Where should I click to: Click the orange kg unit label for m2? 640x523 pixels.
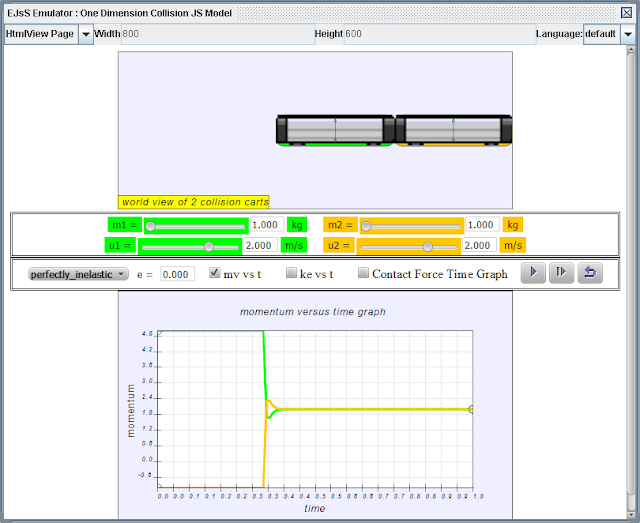(513, 225)
